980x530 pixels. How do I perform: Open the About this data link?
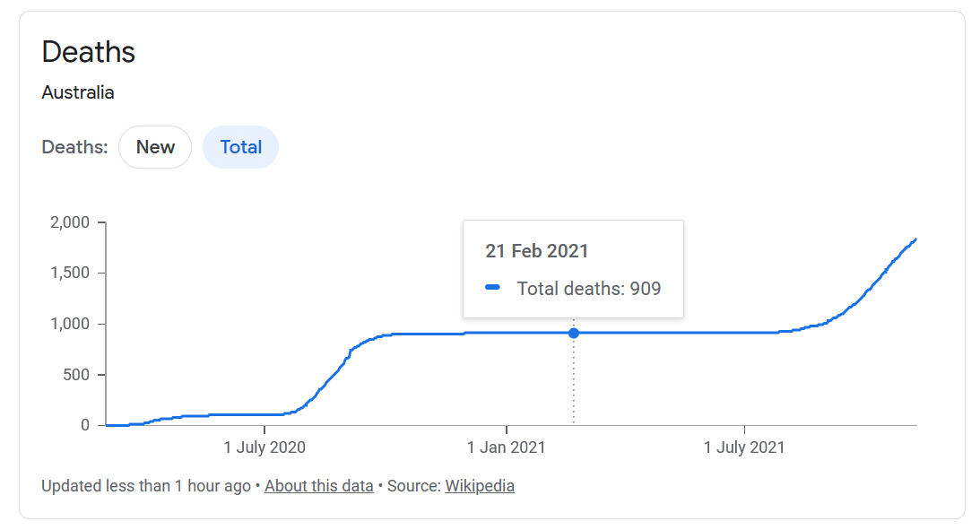pyautogui.click(x=318, y=486)
